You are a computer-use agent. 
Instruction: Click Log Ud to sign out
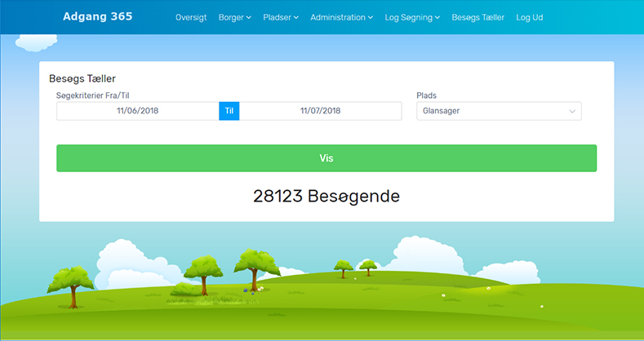(x=529, y=17)
